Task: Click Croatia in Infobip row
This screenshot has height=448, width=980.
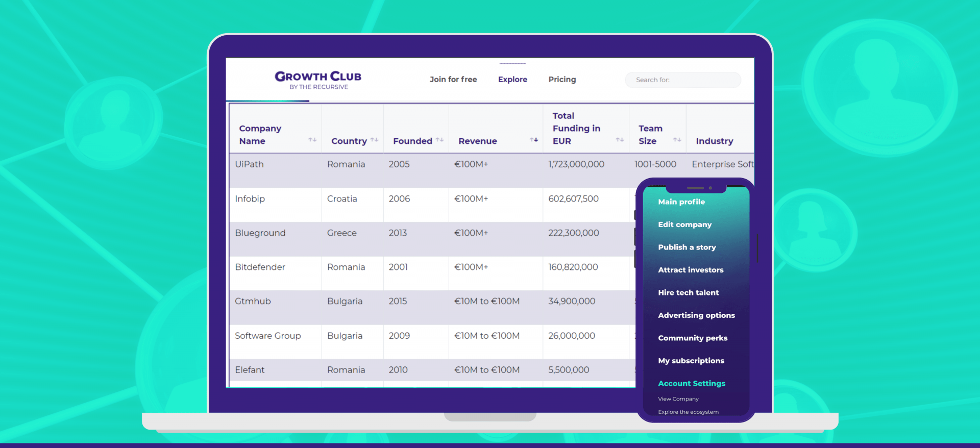Action: pyautogui.click(x=342, y=199)
